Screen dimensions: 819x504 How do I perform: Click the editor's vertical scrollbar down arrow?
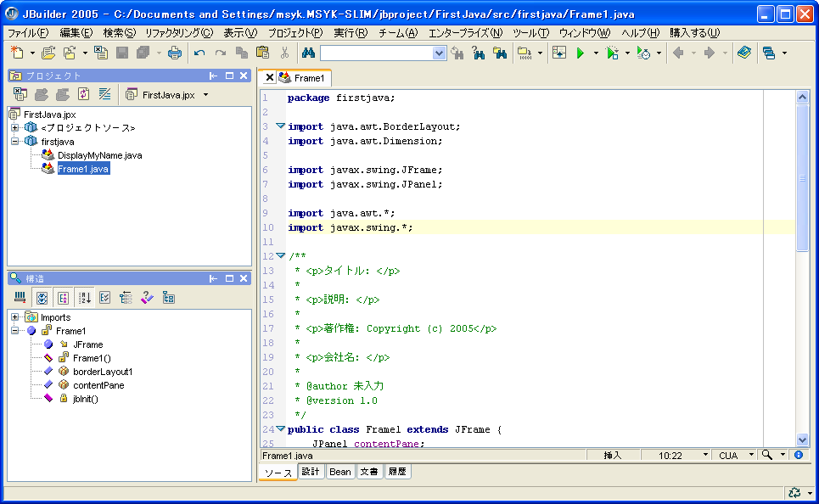coord(802,440)
